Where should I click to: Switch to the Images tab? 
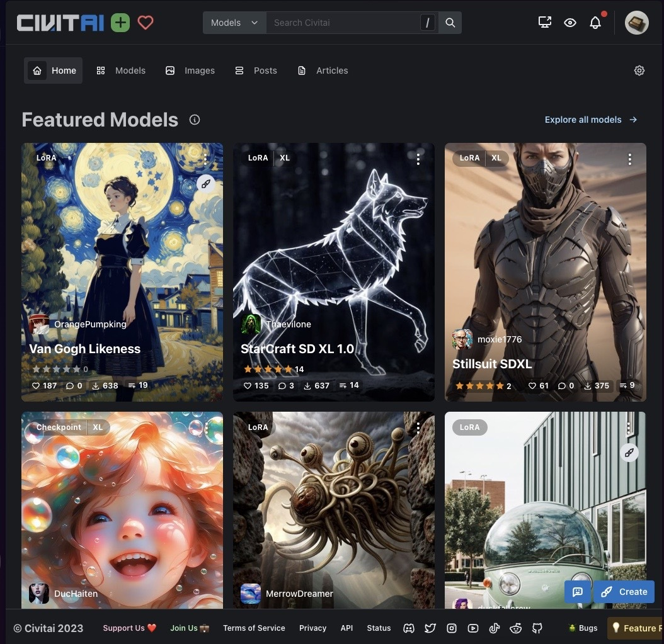[x=190, y=71]
